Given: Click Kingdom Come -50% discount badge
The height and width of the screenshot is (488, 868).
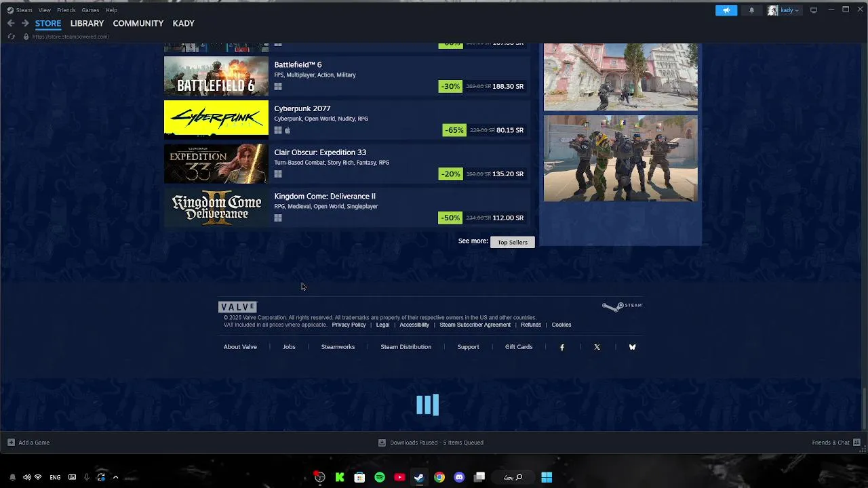Looking at the screenshot, I should pyautogui.click(x=450, y=218).
